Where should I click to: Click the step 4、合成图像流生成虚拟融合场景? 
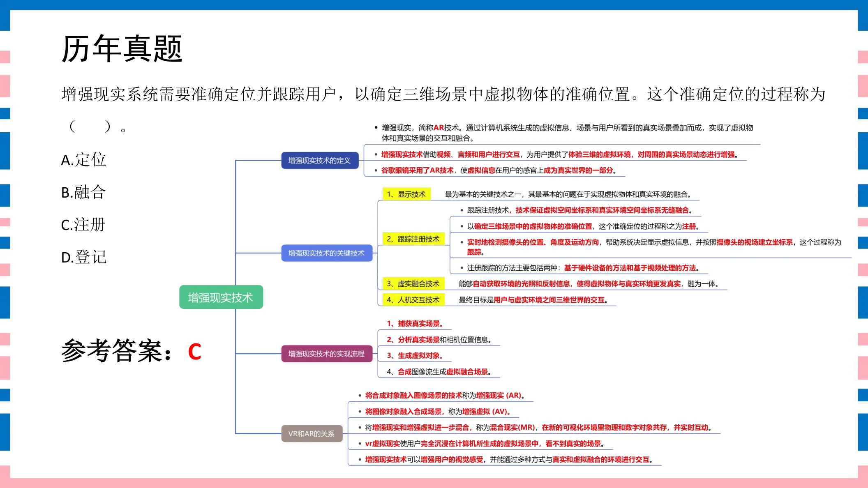[x=439, y=372]
